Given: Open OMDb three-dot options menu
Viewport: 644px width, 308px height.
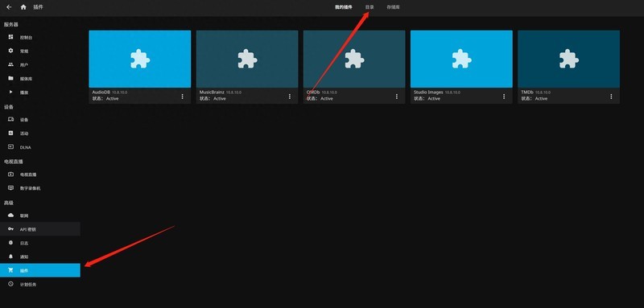Looking at the screenshot, I should tap(397, 97).
